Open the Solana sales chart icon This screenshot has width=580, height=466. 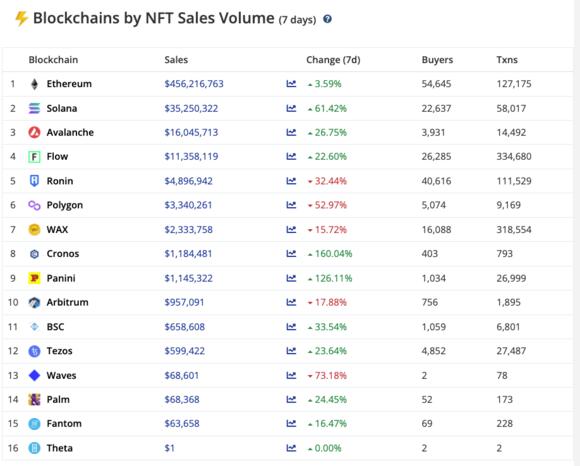tap(291, 108)
